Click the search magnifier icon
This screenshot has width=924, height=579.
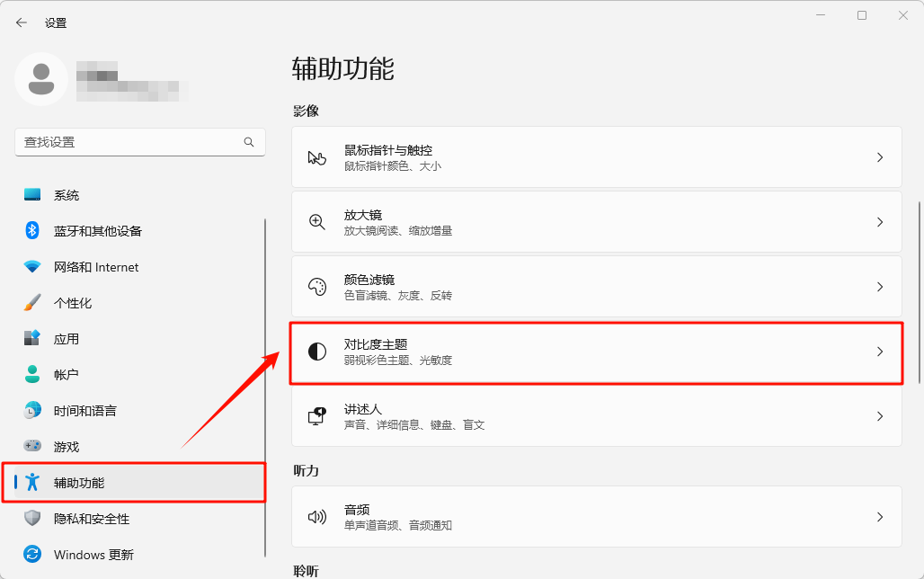(x=249, y=142)
